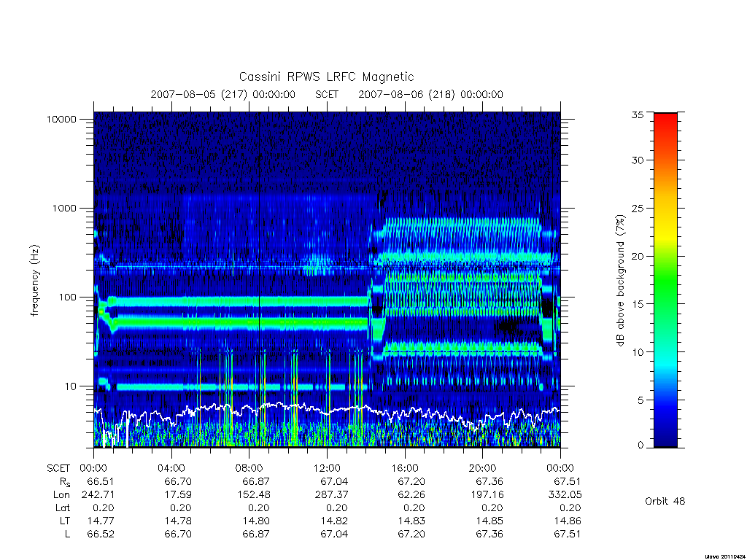
Task: Click the Rs value "67.04"
Action: [x=334, y=481]
